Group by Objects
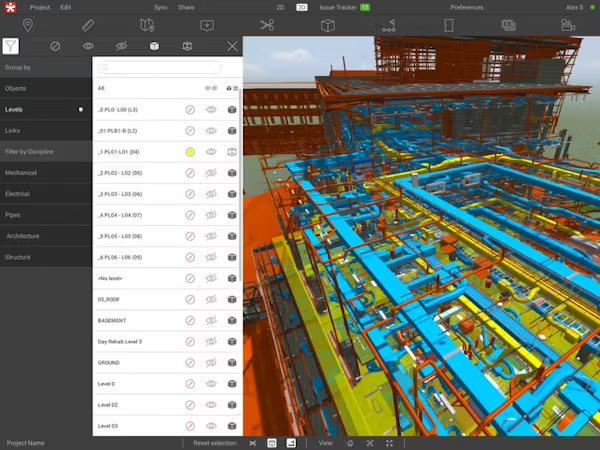Screen dimensions: 600x450 [x=46, y=88]
